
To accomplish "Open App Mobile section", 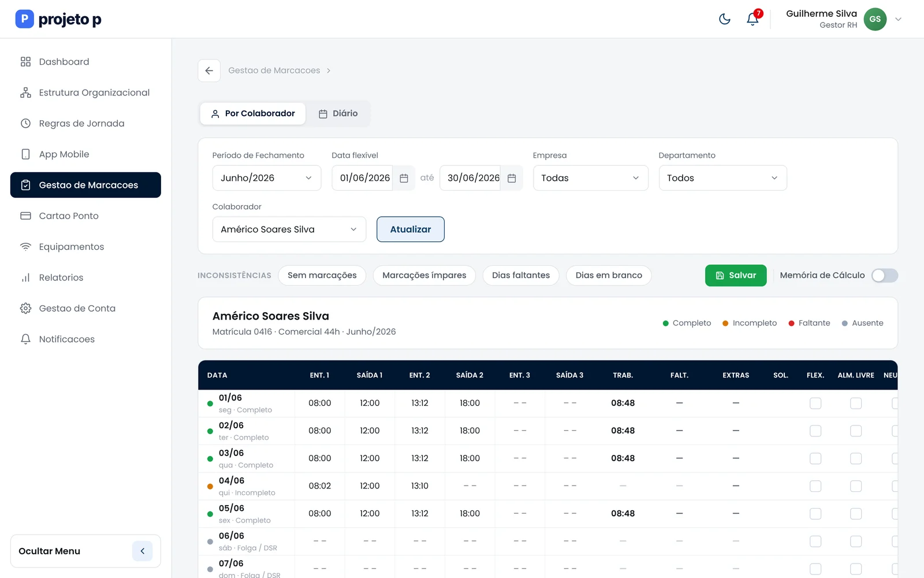I will pos(85,154).
